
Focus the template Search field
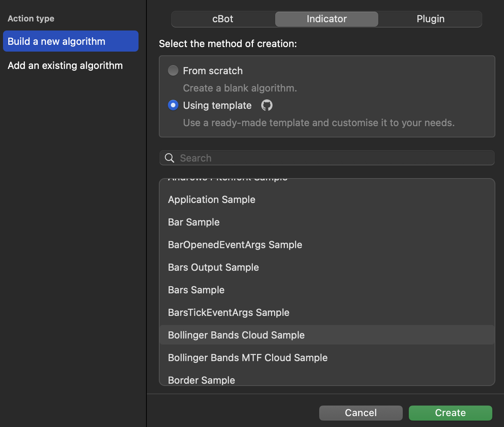[331, 158]
